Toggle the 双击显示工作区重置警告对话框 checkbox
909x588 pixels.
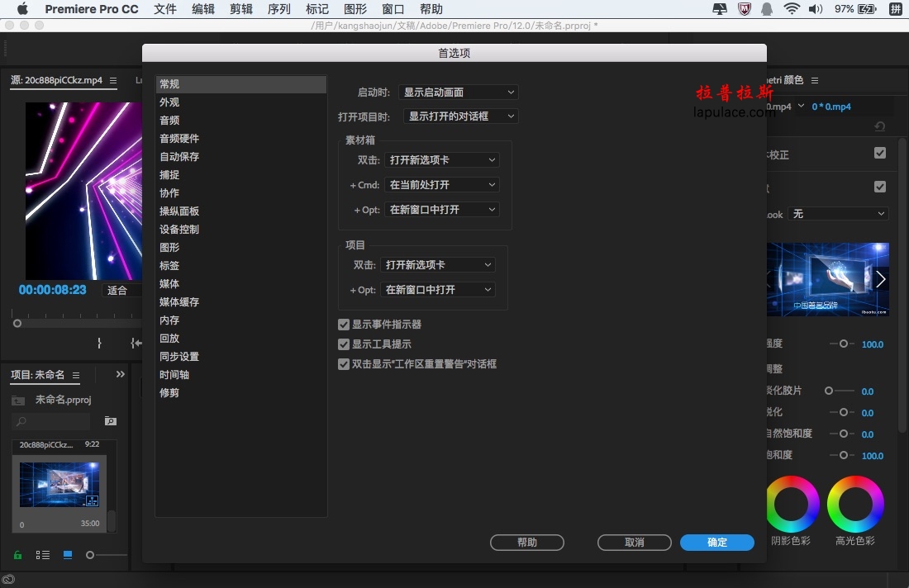344,364
